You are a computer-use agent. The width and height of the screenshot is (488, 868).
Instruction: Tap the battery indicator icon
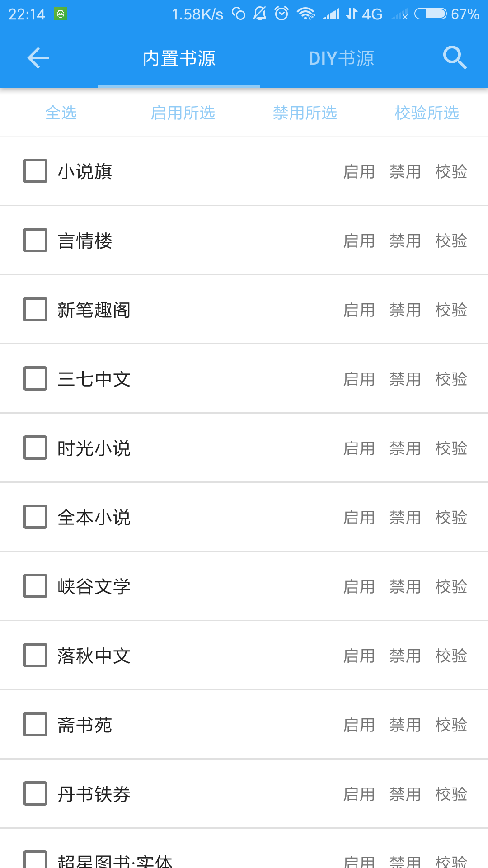click(430, 14)
